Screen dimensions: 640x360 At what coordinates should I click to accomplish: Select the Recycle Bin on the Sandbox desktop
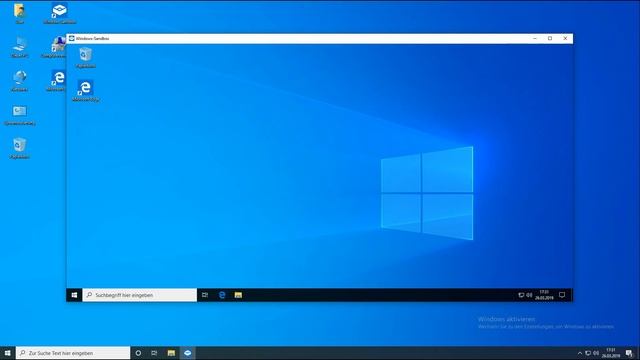(x=86, y=57)
